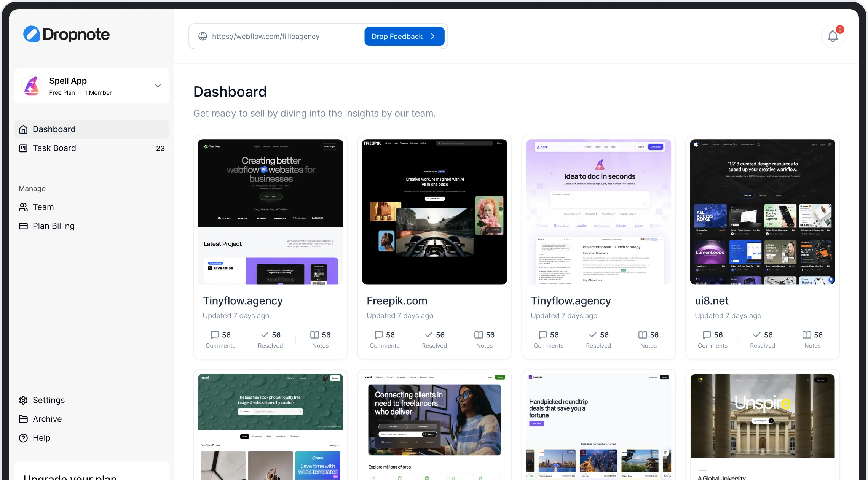The height and width of the screenshot is (480, 868).
Task: Click the Archive folder icon
Action: tap(23, 419)
